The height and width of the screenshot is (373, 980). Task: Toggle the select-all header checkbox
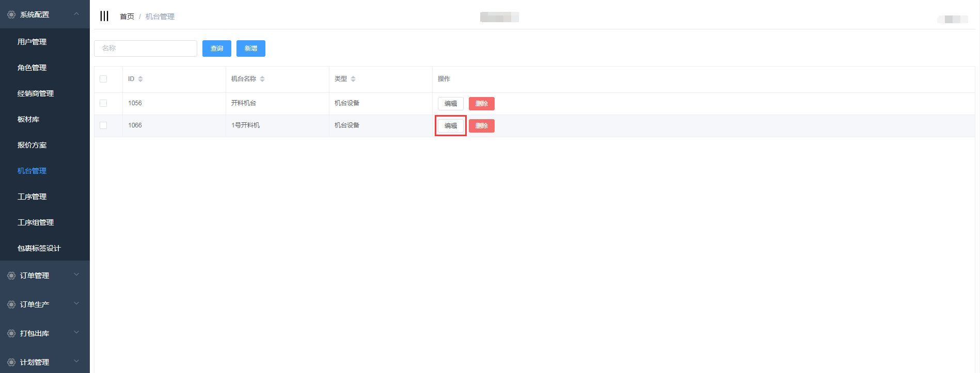[103, 79]
